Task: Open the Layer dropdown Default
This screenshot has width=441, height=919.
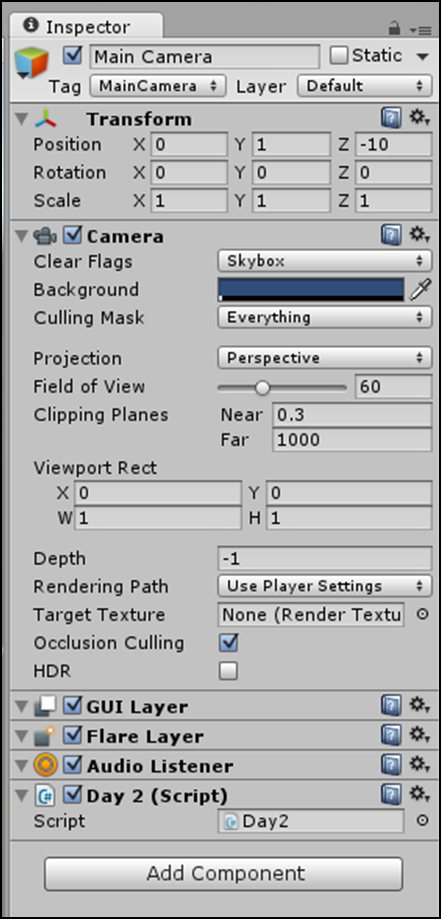Action: pos(365,86)
